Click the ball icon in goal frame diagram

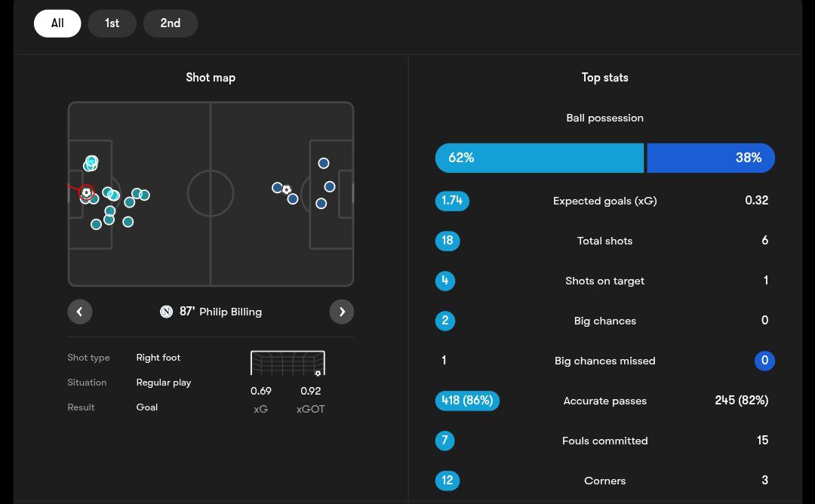pyautogui.click(x=318, y=373)
